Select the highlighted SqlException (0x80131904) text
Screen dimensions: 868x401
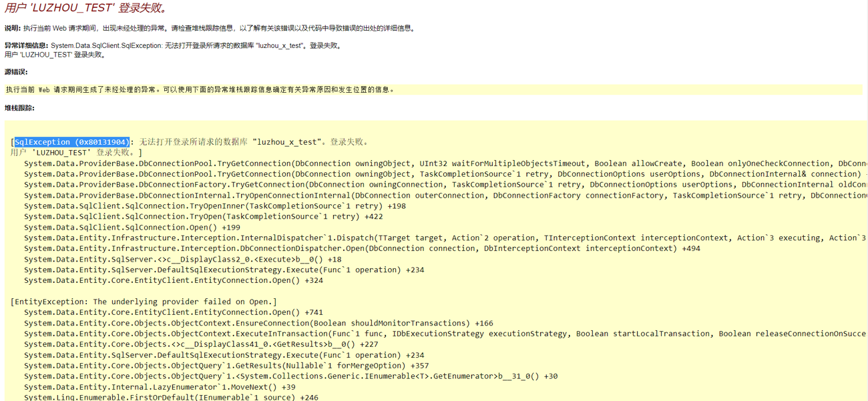[70, 141]
